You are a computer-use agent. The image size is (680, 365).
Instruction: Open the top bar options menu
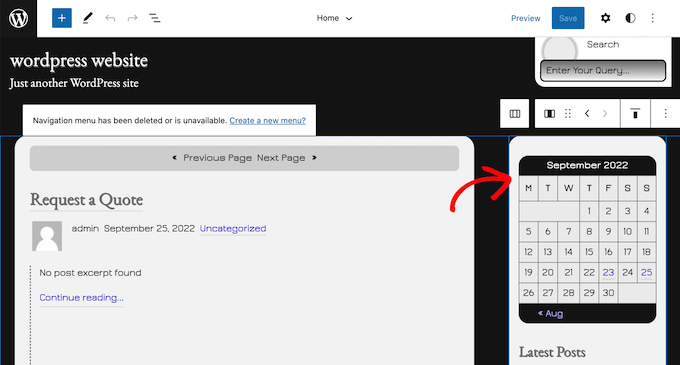pyautogui.click(x=653, y=18)
